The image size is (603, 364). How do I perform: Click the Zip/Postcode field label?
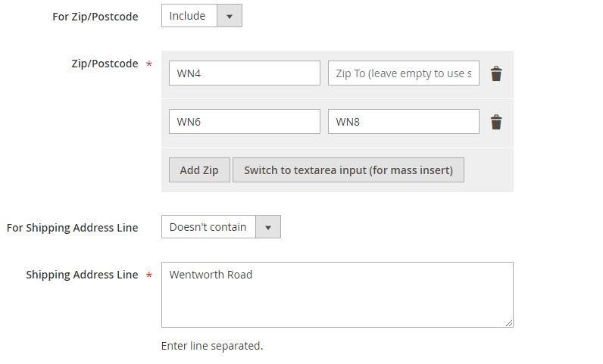[x=105, y=64]
